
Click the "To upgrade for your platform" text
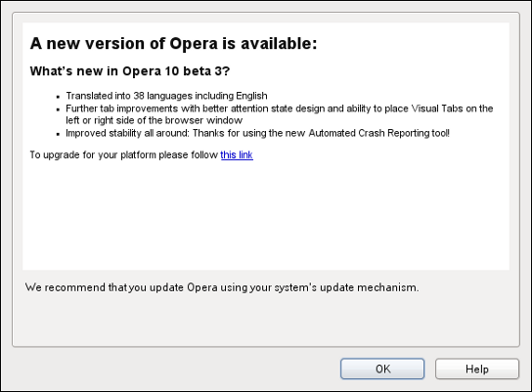point(124,154)
